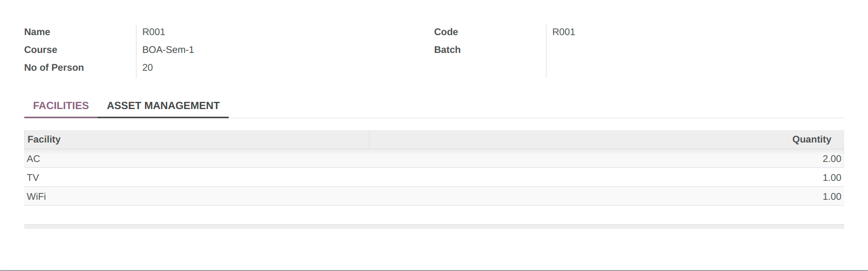Click the Name field label
Viewport: 868px width, 271px height.
coord(37,32)
